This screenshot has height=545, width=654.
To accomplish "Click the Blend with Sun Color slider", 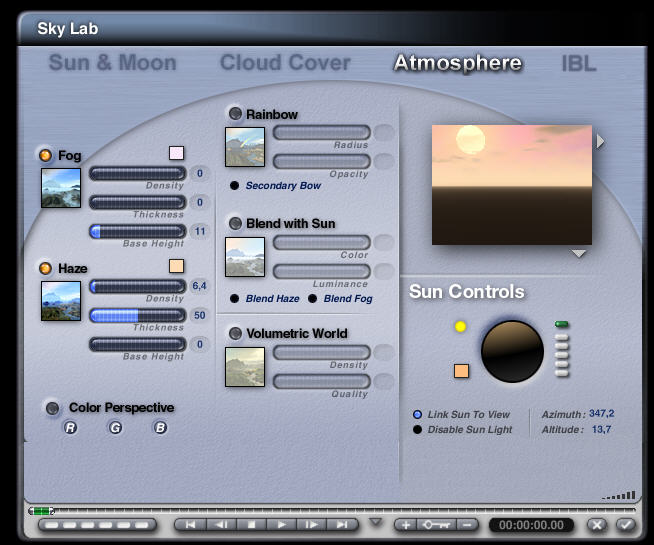I will [322, 242].
